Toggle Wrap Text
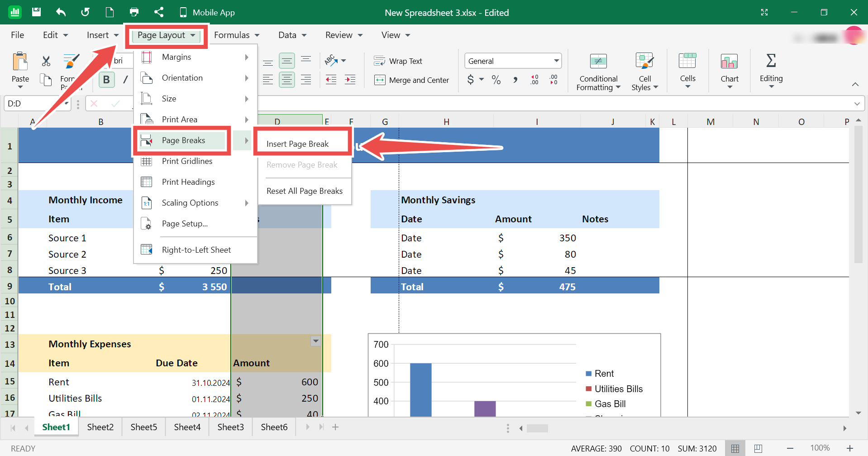The width and height of the screenshot is (868, 456). (x=398, y=61)
